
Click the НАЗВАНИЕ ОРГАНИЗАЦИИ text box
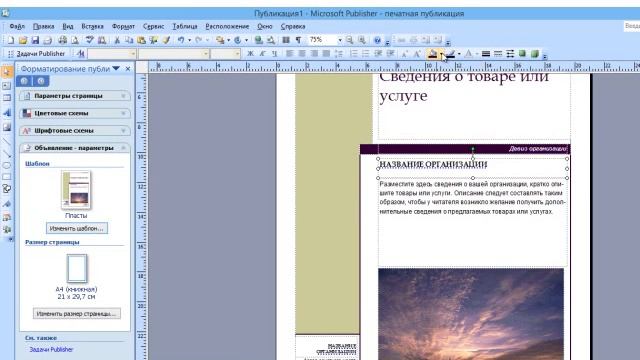tap(473, 168)
